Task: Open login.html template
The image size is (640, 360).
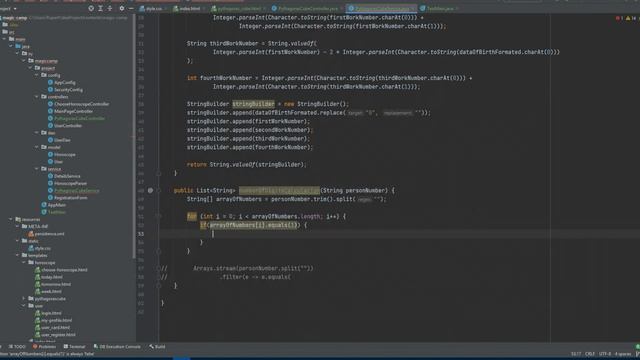Action: (x=48, y=313)
